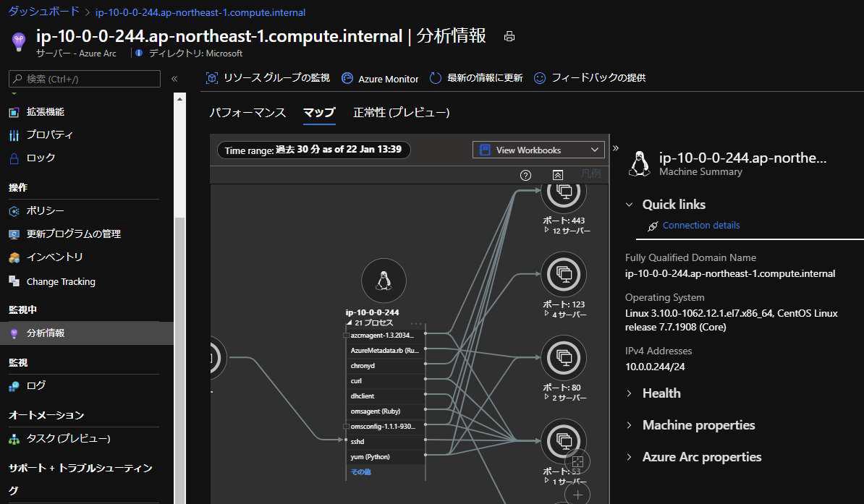Collapse the sidebar with the double-chevron button
This screenshot has height=504, width=864.
(174, 79)
